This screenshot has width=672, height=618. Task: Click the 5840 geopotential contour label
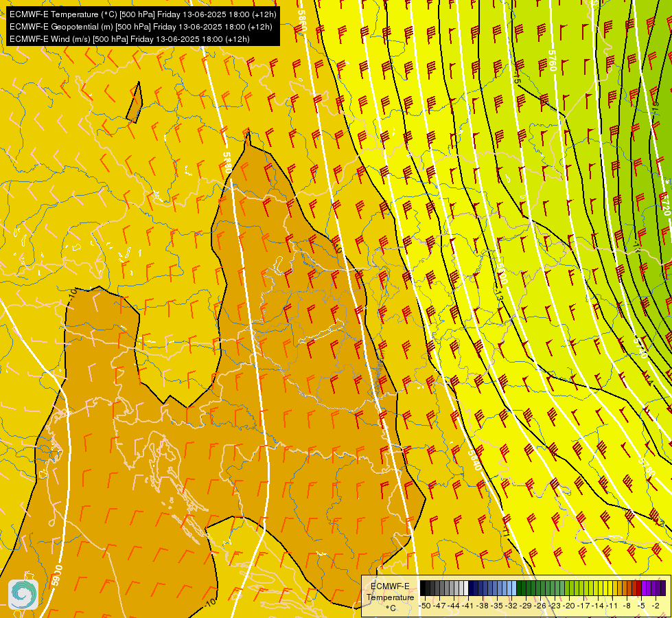tap(474, 460)
